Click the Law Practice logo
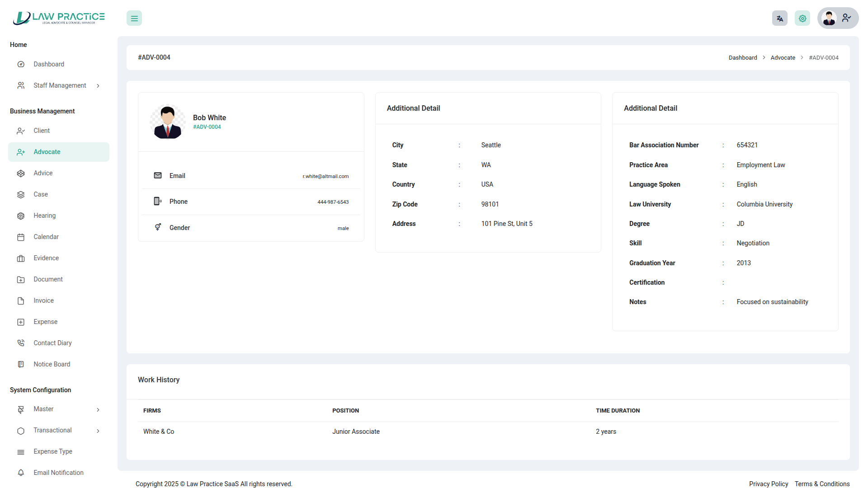The image size is (868, 488). (x=59, y=18)
